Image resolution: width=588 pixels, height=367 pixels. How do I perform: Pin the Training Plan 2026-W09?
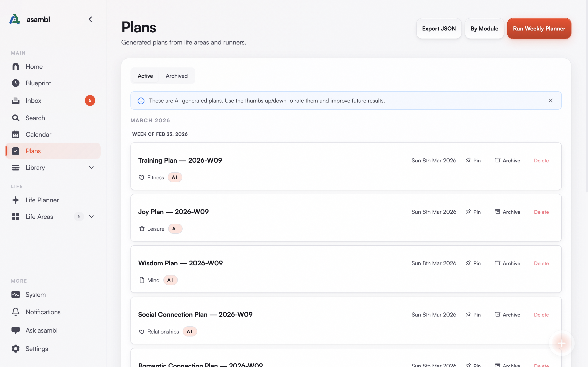coord(473,160)
